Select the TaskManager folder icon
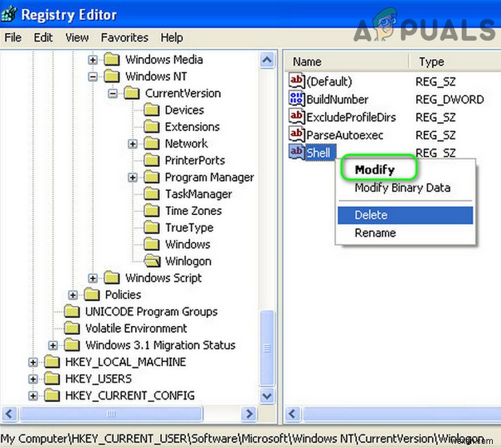 (x=152, y=194)
